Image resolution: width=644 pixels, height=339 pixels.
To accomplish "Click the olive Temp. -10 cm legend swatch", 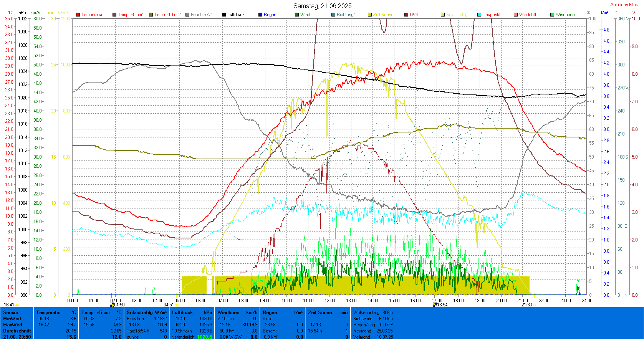I will [151, 15].
